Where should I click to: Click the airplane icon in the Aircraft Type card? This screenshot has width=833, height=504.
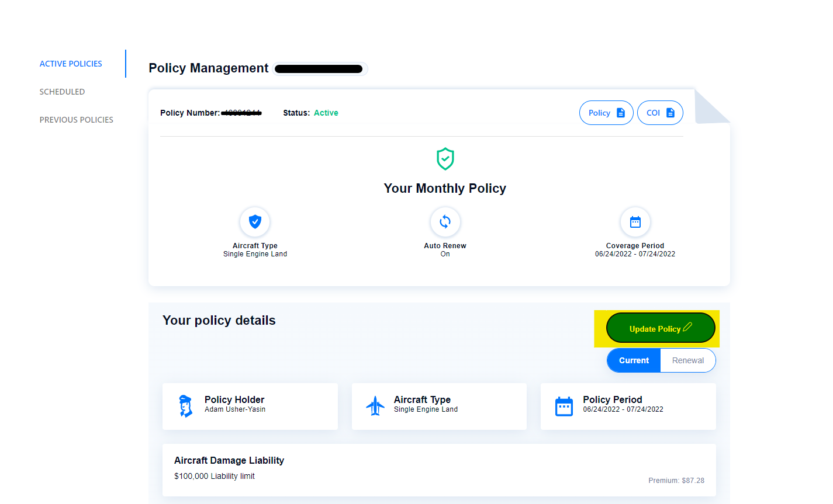coord(375,405)
